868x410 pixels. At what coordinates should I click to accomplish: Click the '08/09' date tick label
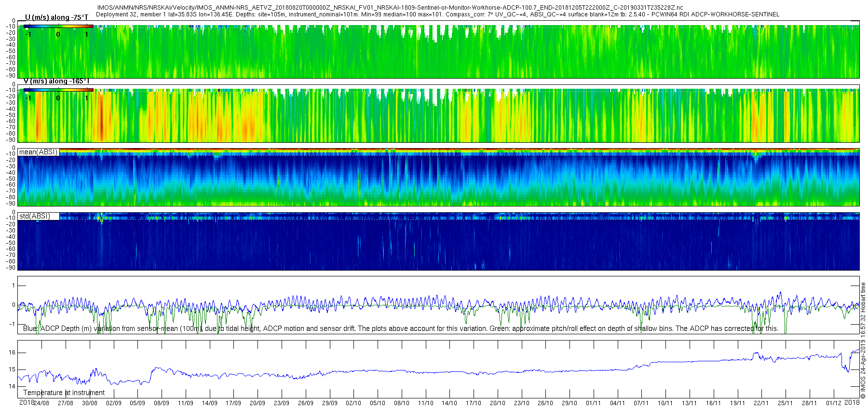[x=162, y=403]
